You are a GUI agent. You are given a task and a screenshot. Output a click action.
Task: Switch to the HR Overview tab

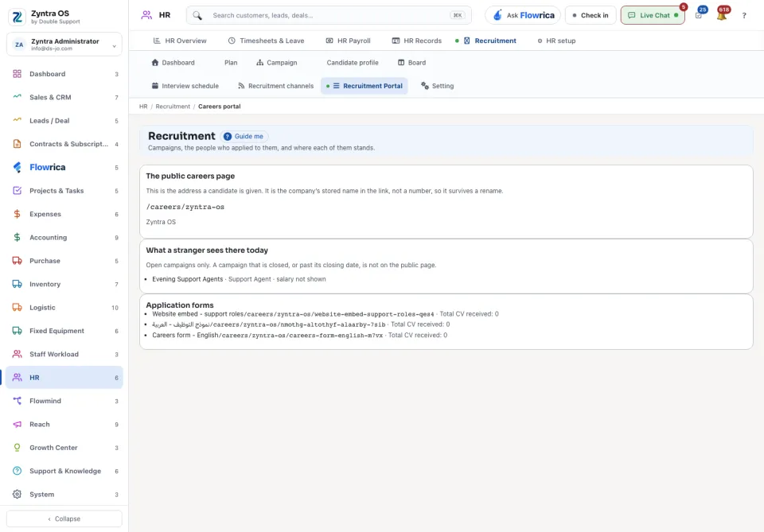(180, 41)
